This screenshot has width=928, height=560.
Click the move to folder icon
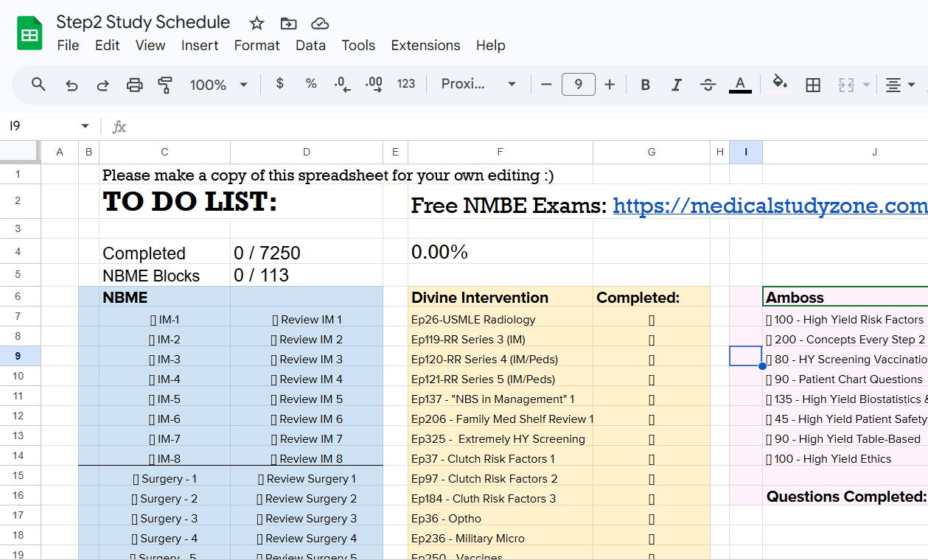pyautogui.click(x=288, y=23)
